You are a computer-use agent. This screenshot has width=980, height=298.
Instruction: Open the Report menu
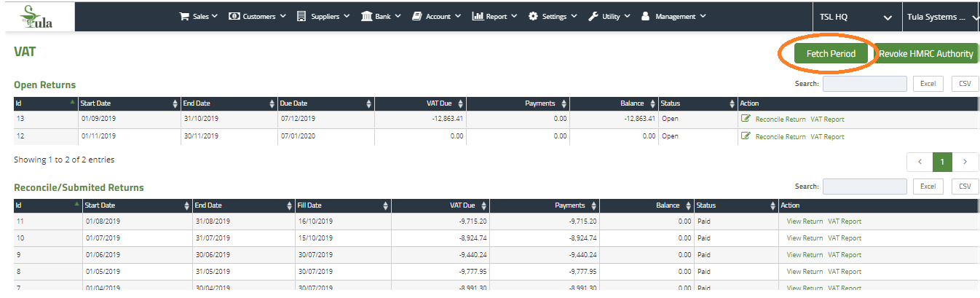tap(494, 16)
